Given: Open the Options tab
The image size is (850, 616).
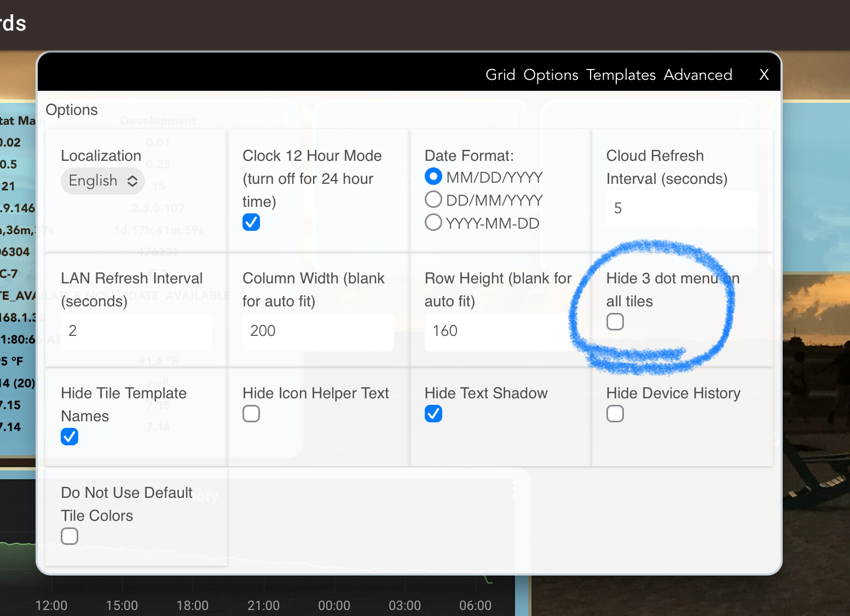Looking at the screenshot, I should 551,74.
